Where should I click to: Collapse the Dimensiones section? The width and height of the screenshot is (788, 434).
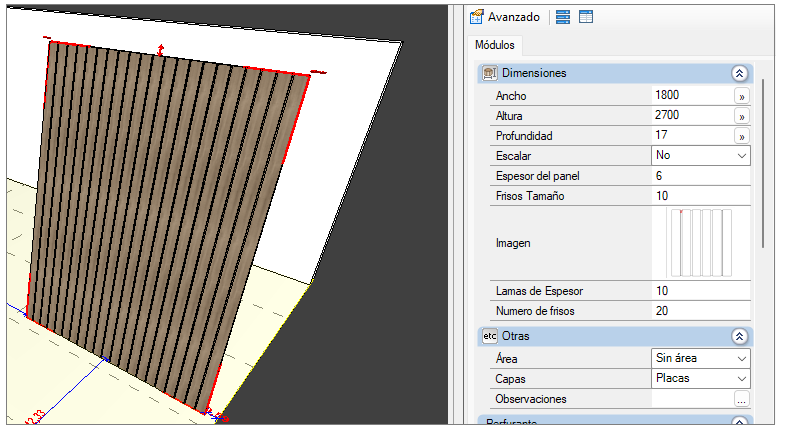point(739,73)
